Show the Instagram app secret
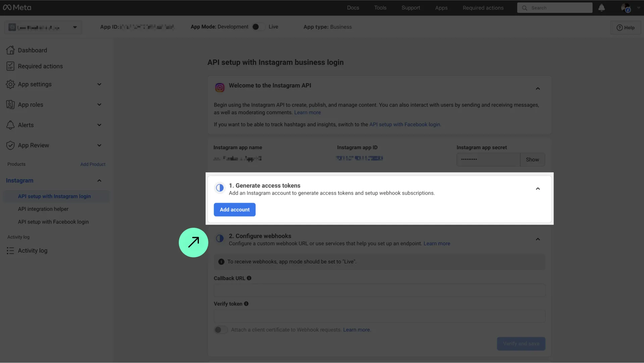The image size is (644, 363). pyautogui.click(x=532, y=160)
